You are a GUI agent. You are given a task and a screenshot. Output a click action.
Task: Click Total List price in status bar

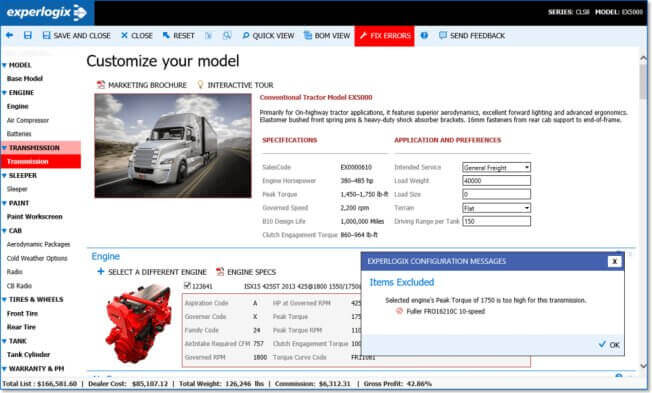(x=40, y=384)
